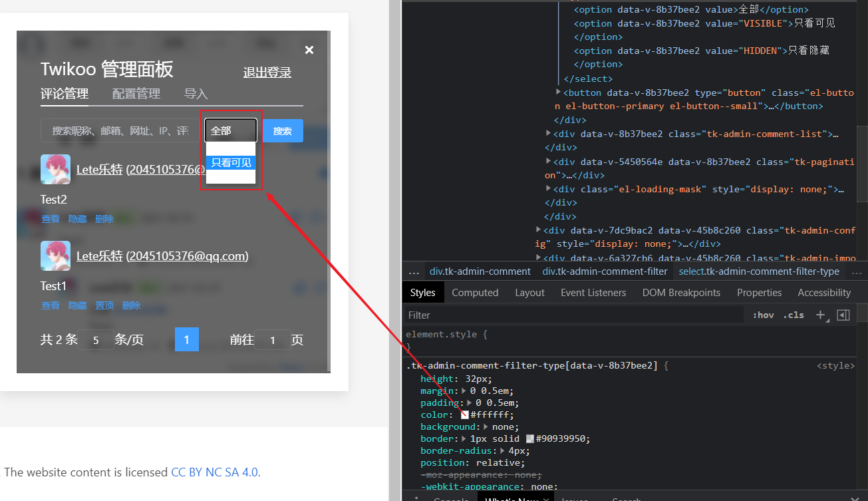The width and height of the screenshot is (868, 501).
Task: Switch to the 评论管理 tab
Action: pos(65,94)
